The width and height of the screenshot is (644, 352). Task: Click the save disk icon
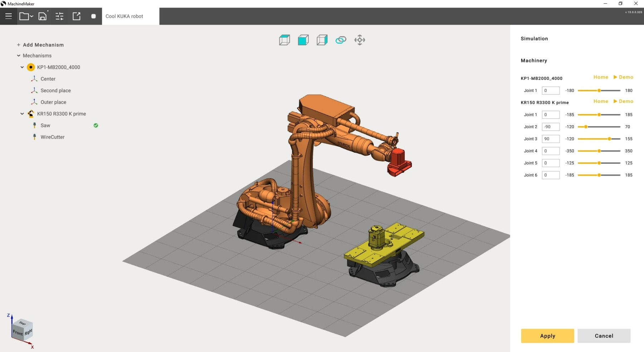tap(43, 16)
